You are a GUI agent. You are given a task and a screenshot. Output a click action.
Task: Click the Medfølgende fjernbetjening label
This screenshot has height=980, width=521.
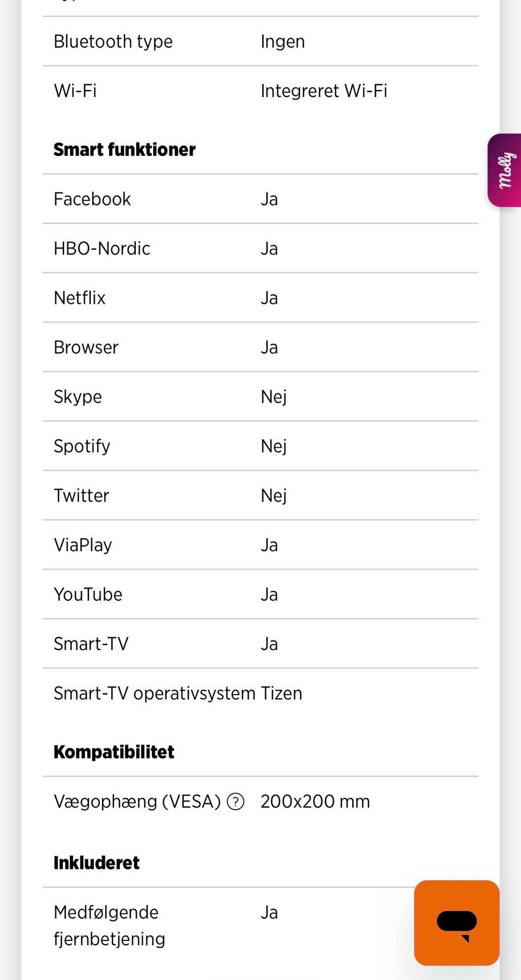pyautogui.click(x=109, y=925)
